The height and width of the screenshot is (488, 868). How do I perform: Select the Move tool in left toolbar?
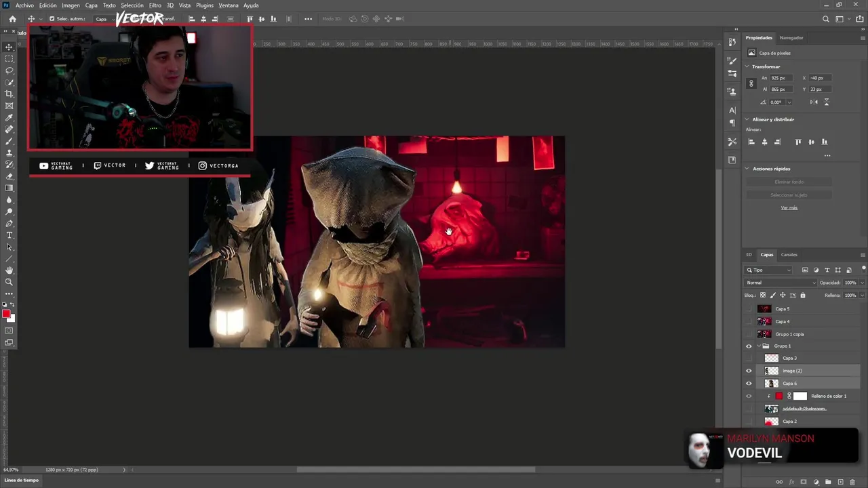coord(9,47)
